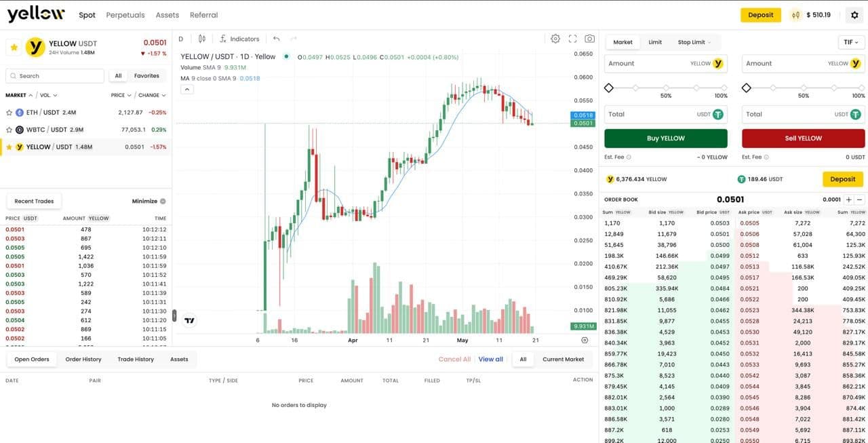Open the account settings gear in header
The height and width of the screenshot is (443, 868).
854,15
